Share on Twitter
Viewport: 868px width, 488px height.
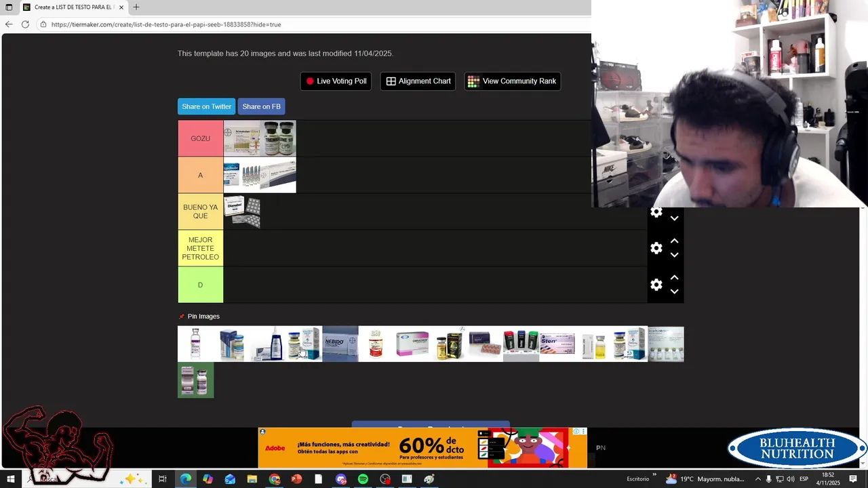coord(206,106)
